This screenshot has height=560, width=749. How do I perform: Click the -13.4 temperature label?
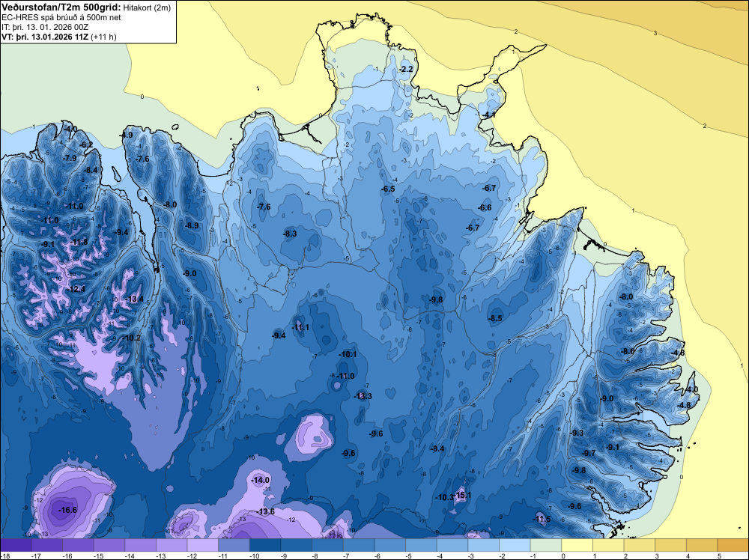[x=135, y=299]
